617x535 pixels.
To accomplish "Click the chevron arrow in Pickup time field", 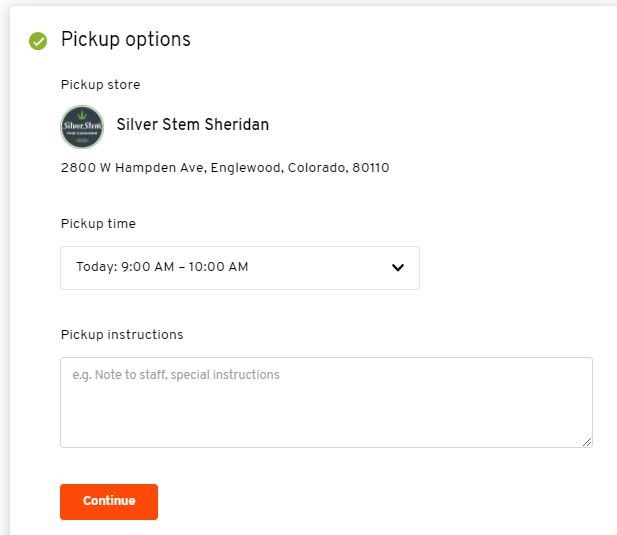I will click(398, 268).
